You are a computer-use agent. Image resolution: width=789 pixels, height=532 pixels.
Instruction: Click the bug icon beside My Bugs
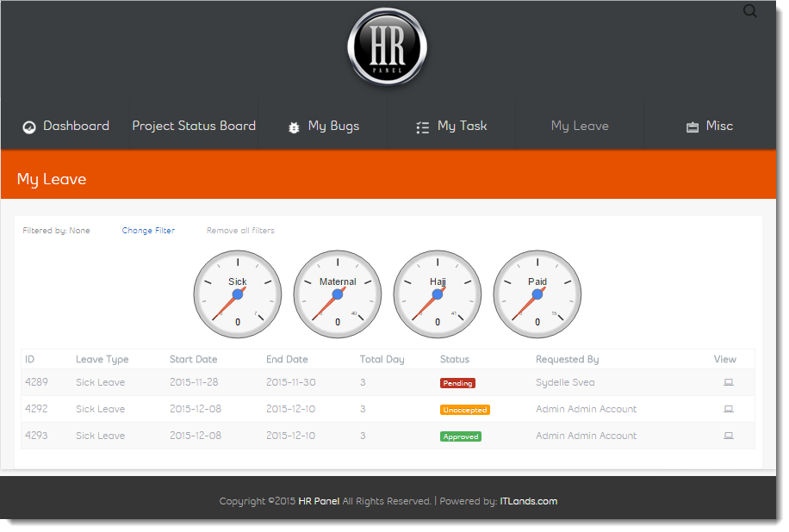point(294,127)
